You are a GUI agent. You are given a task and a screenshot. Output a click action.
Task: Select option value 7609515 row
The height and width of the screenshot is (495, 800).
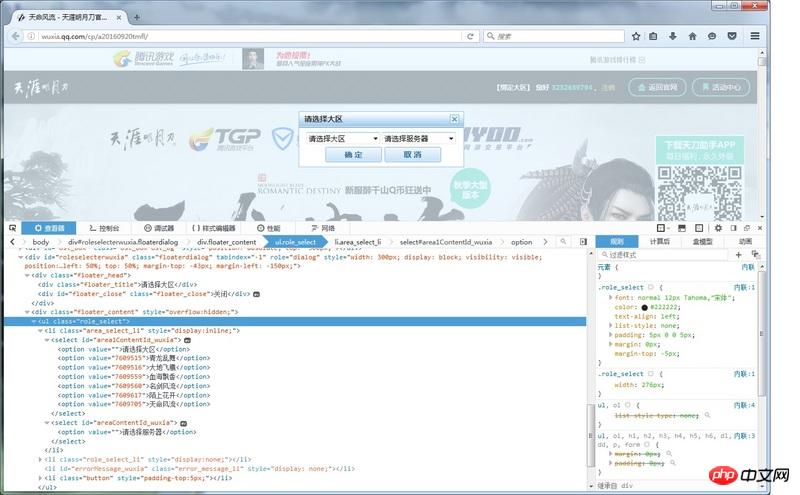[134, 358]
